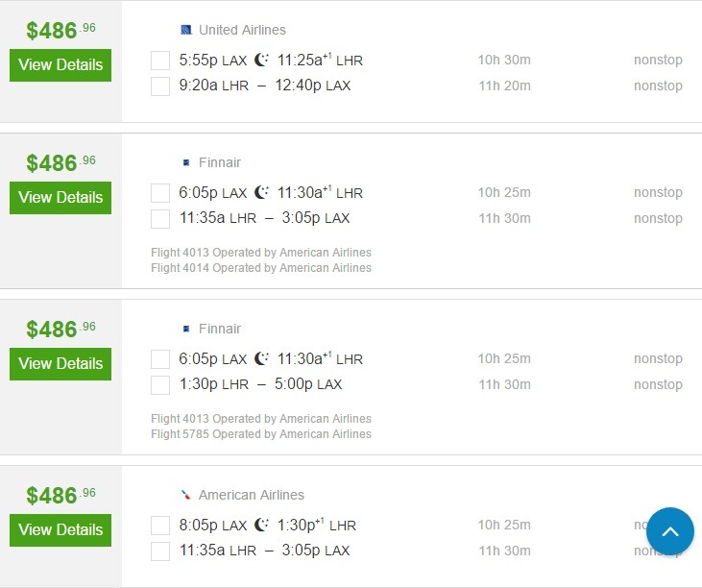View Details for first Finnair itinerary

(61, 198)
